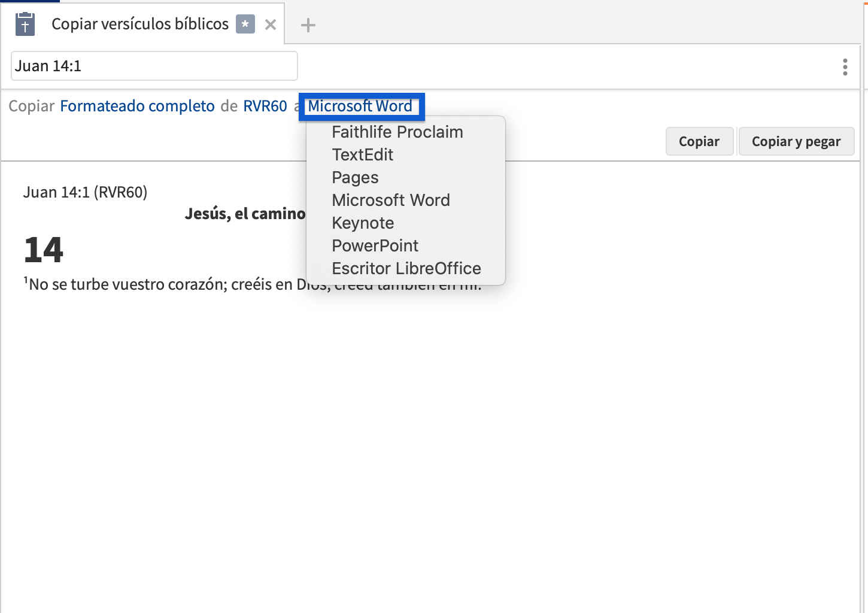The height and width of the screenshot is (613, 868).
Task: Choose TextEdit from the menu
Action: [363, 155]
